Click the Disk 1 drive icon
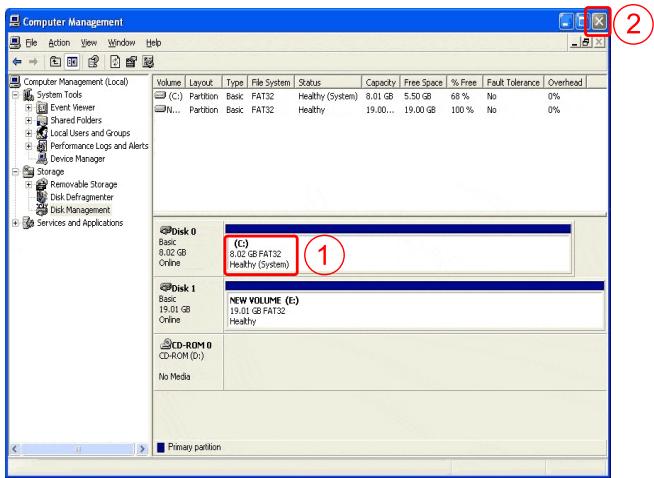Image resolution: width=654 pixels, height=478 pixels. (x=165, y=287)
